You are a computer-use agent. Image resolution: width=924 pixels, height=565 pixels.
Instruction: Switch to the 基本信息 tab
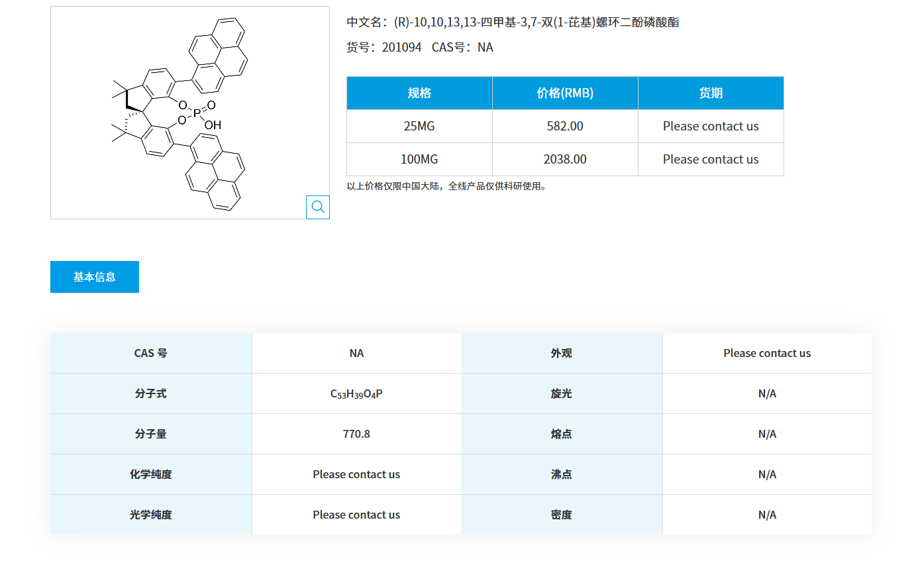(x=94, y=276)
